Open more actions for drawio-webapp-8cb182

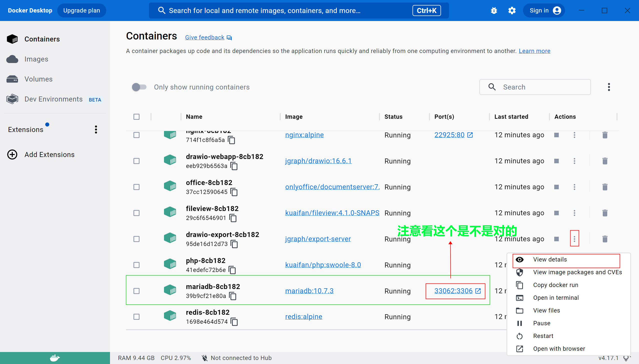pyautogui.click(x=574, y=161)
